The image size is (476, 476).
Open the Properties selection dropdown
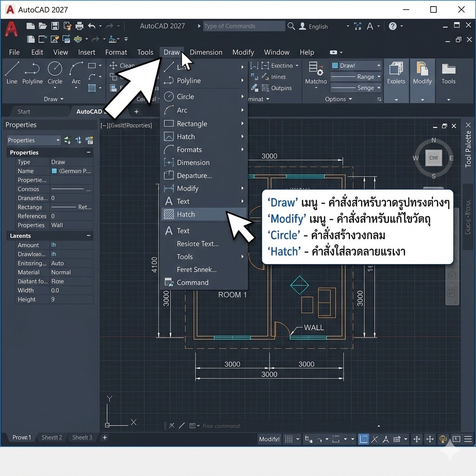pyautogui.click(x=33, y=140)
